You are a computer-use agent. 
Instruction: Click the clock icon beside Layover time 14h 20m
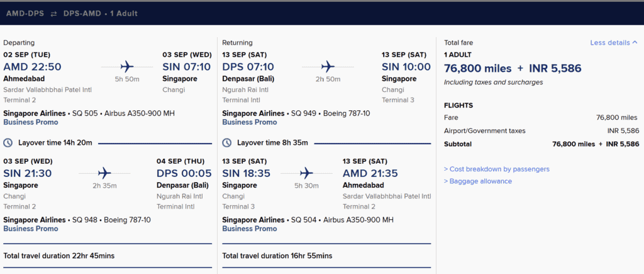(8, 143)
